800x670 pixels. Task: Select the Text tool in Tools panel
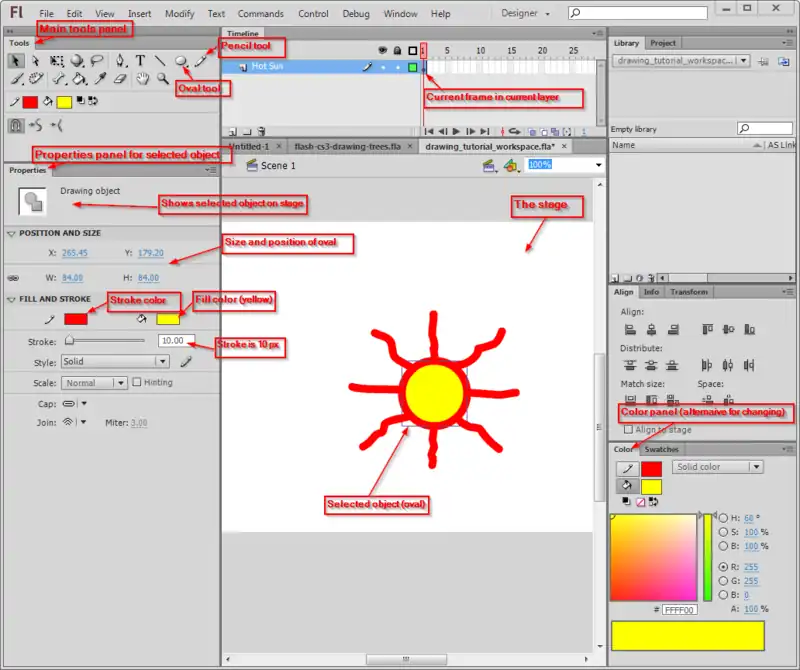(x=140, y=61)
